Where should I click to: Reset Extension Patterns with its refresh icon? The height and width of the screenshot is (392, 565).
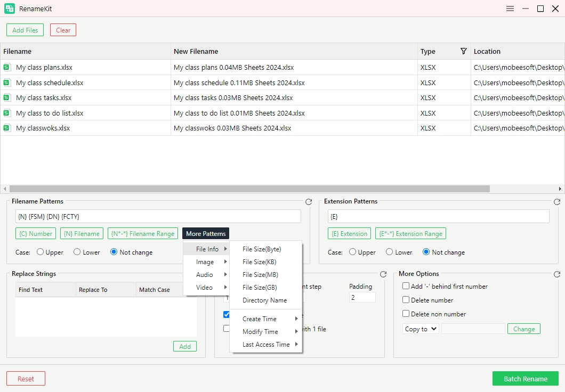(556, 202)
